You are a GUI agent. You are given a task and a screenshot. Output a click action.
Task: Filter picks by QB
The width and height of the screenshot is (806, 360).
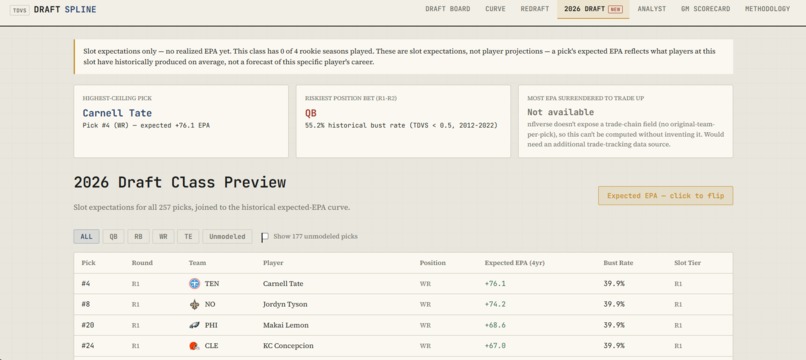tap(114, 237)
